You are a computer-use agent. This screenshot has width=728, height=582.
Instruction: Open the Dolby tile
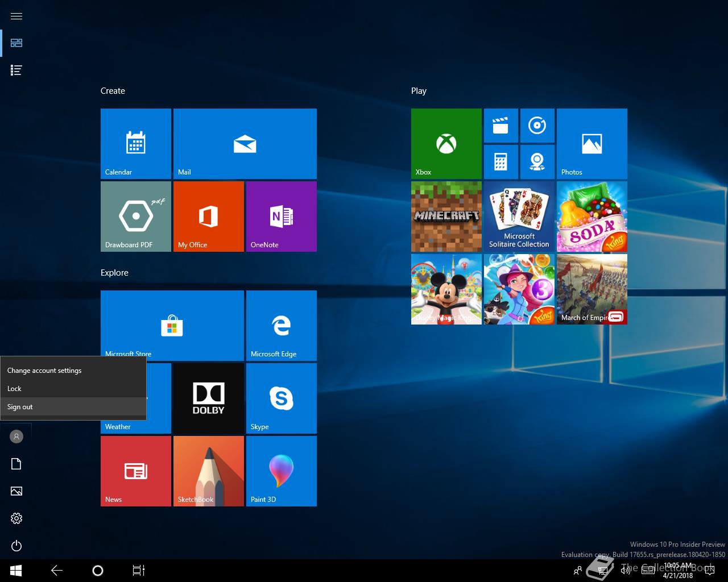209,398
